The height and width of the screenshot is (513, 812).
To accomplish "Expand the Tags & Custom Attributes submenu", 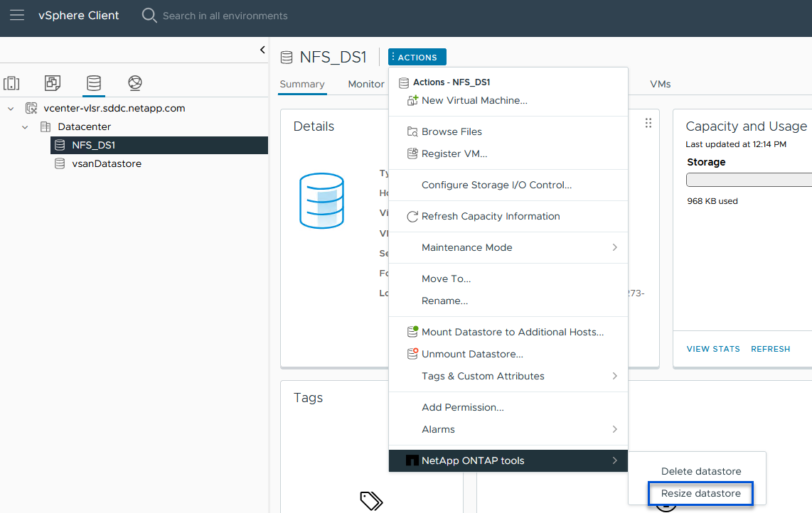I will click(x=508, y=376).
